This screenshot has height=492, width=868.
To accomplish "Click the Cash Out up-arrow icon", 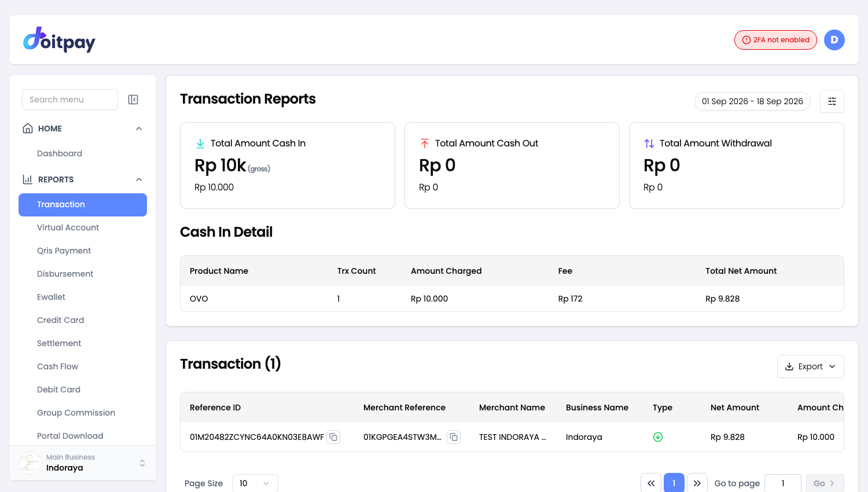I will click(425, 143).
